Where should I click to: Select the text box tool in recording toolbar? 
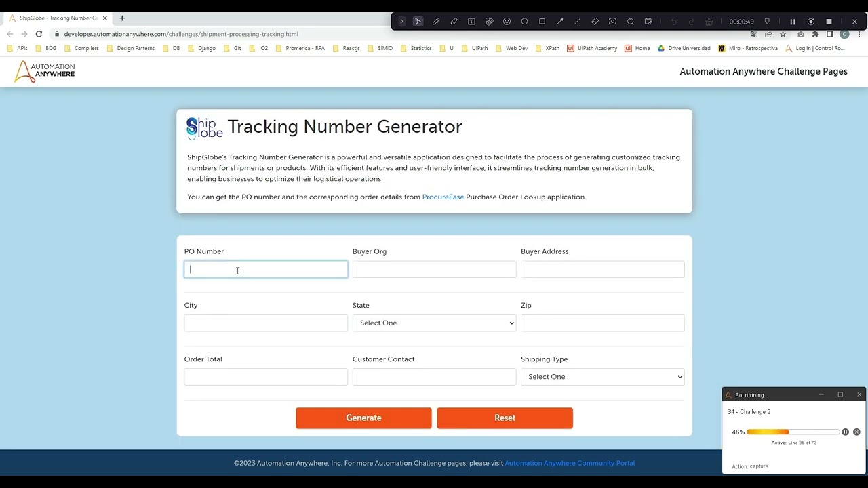coord(471,22)
